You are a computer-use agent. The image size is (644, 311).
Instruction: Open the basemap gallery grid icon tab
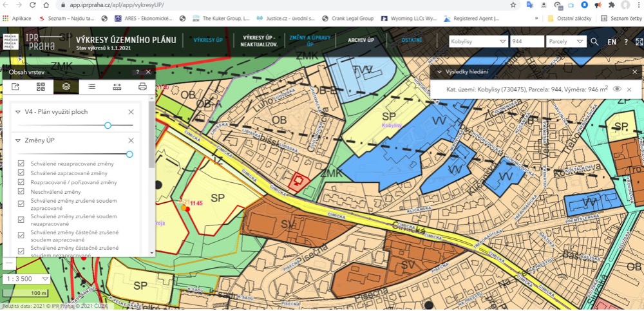click(x=41, y=87)
